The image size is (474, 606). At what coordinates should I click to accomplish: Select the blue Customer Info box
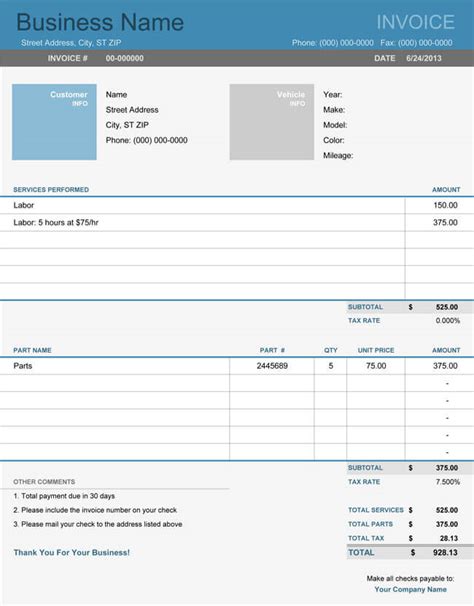54,122
